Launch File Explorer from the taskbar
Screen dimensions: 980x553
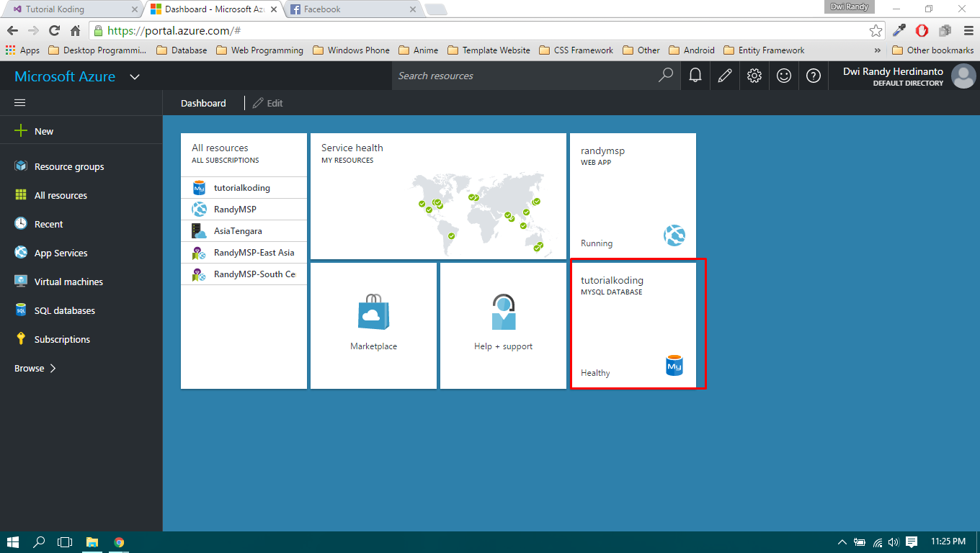pos(92,541)
